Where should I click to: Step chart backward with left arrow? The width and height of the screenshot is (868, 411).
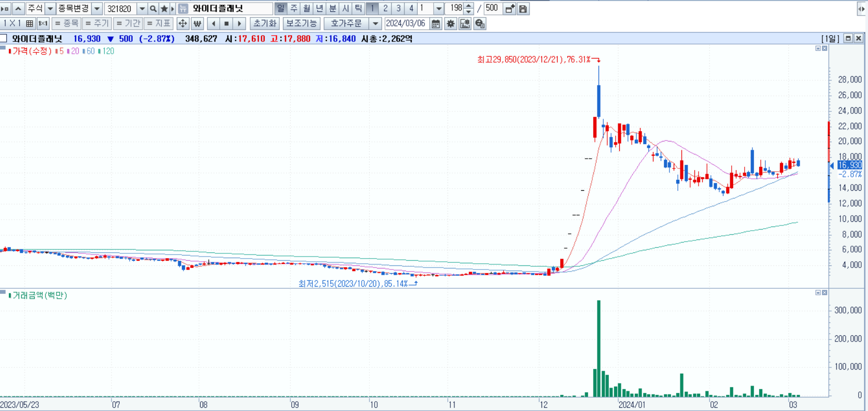click(214, 23)
